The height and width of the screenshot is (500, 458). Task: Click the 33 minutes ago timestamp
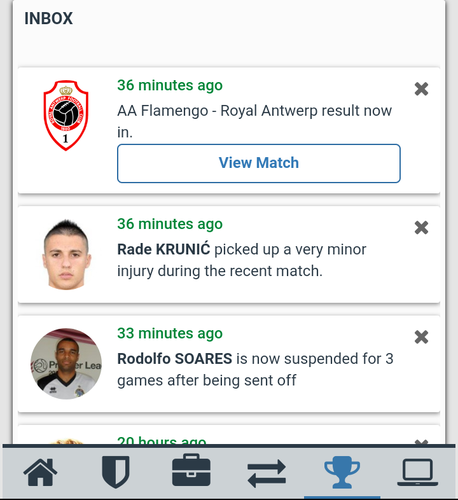pyautogui.click(x=170, y=333)
